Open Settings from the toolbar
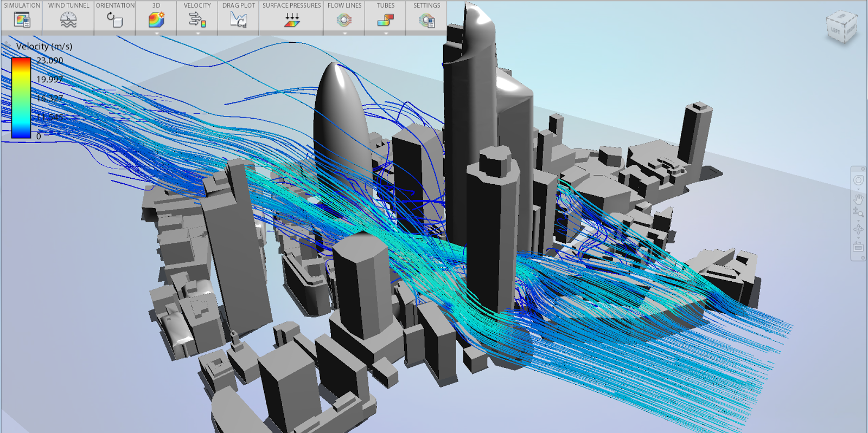The width and height of the screenshot is (868, 433). pyautogui.click(x=427, y=21)
